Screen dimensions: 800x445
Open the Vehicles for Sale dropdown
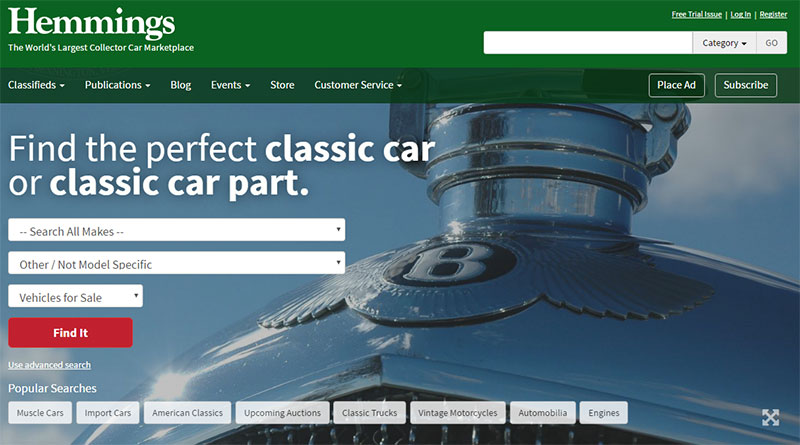(76, 296)
